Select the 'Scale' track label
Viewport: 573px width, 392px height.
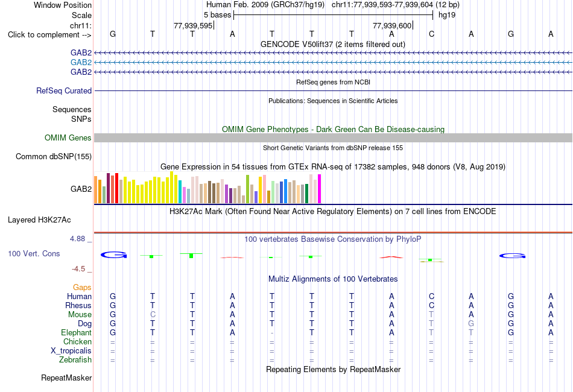(x=81, y=15)
